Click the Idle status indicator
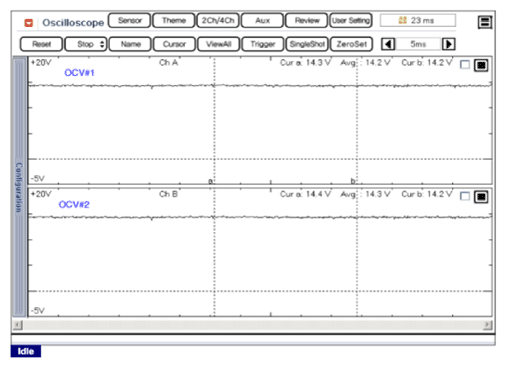 [26, 351]
